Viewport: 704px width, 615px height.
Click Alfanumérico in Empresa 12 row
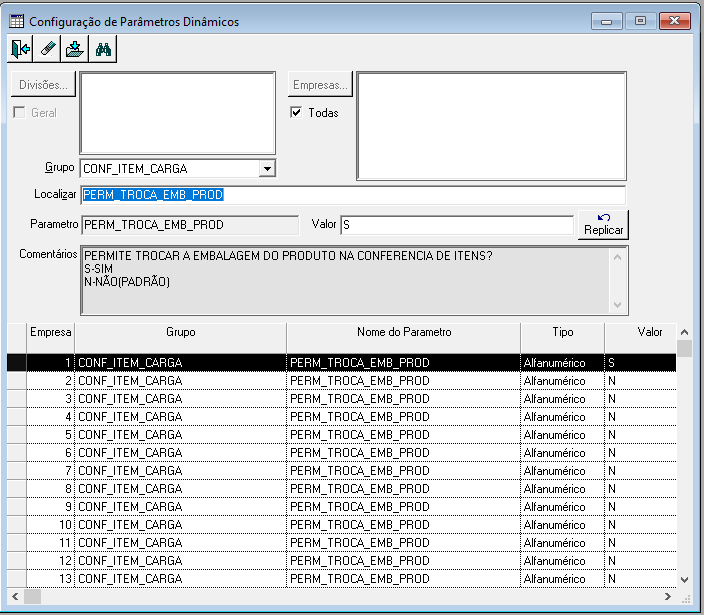coord(554,561)
